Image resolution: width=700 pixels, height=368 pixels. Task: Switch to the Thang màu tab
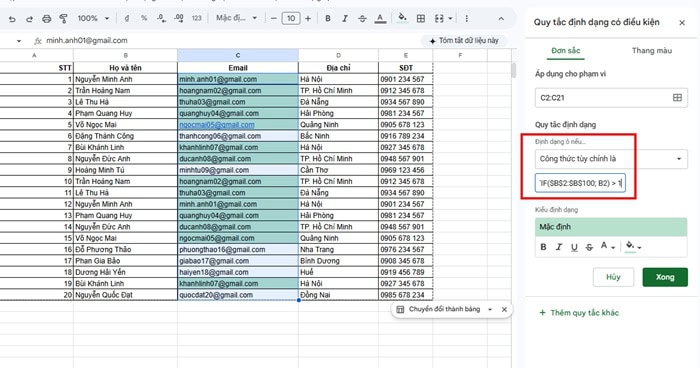[652, 50]
